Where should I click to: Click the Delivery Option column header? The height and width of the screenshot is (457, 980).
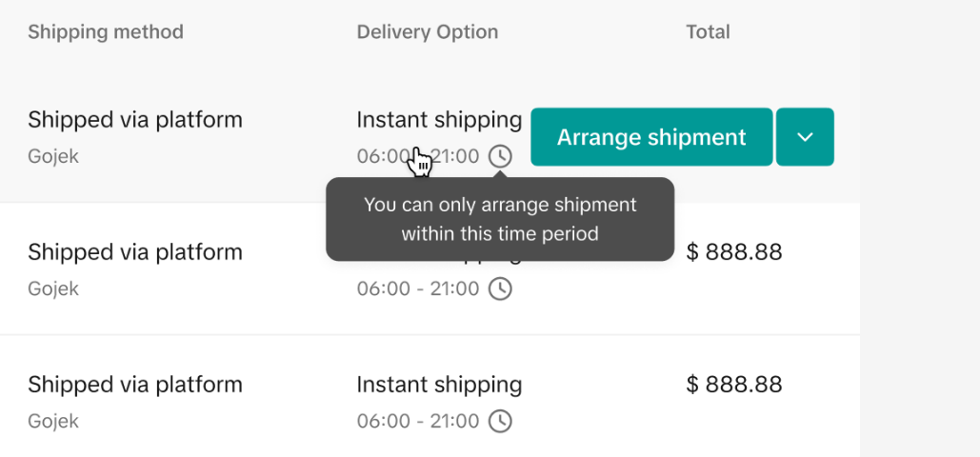(x=428, y=32)
